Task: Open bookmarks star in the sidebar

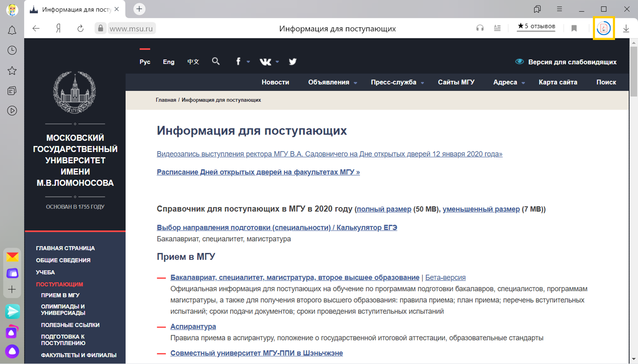Action: point(12,71)
